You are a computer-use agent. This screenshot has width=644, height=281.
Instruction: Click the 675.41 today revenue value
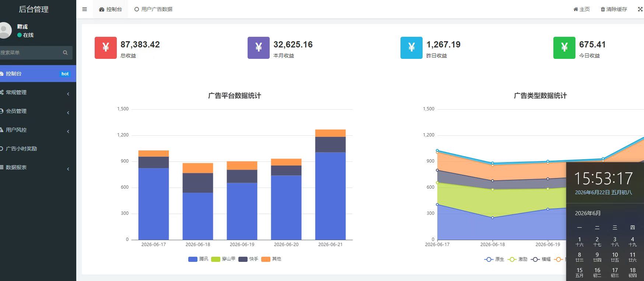(x=592, y=45)
